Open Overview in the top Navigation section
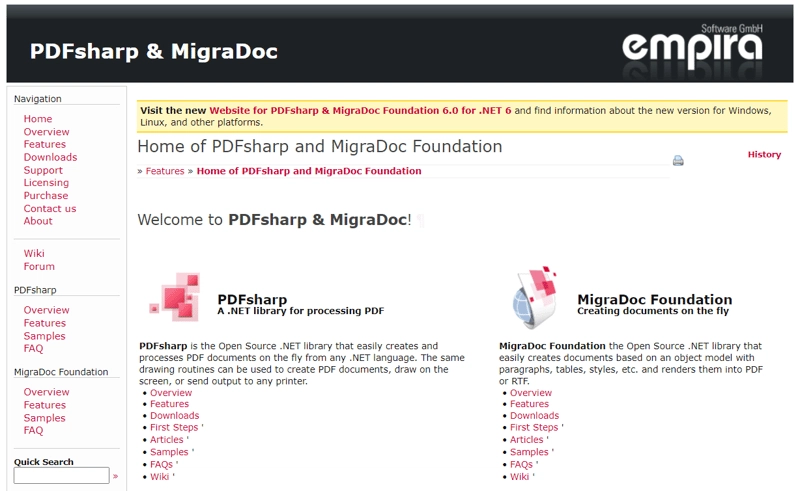 46,132
